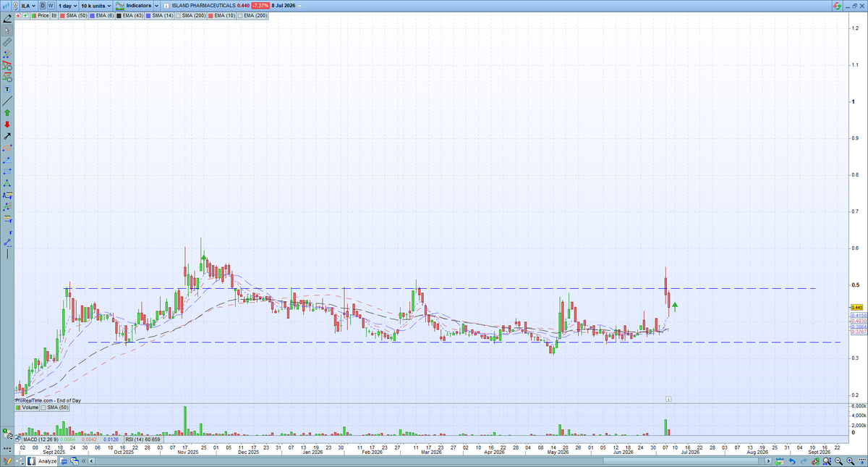Screen dimensions: 868x467
Task: Select the ellipse drawing tool
Action: [x=7, y=148]
